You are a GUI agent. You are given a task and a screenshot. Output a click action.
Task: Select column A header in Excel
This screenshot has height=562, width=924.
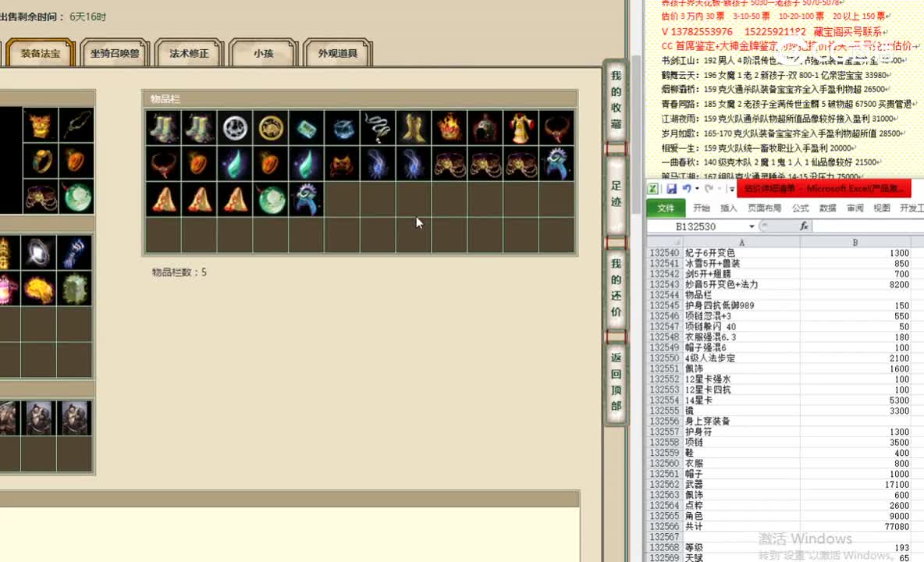coord(741,242)
